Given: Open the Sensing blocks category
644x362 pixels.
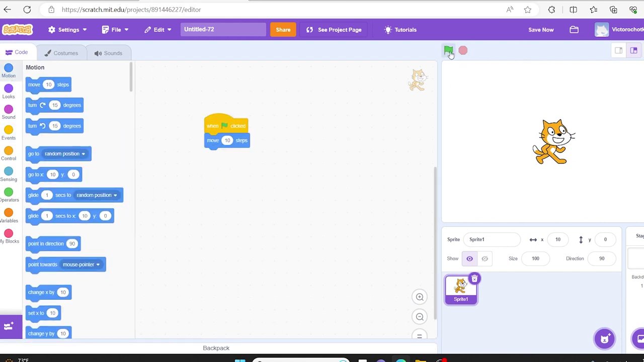Looking at the screenshot, I should (9, 174).
